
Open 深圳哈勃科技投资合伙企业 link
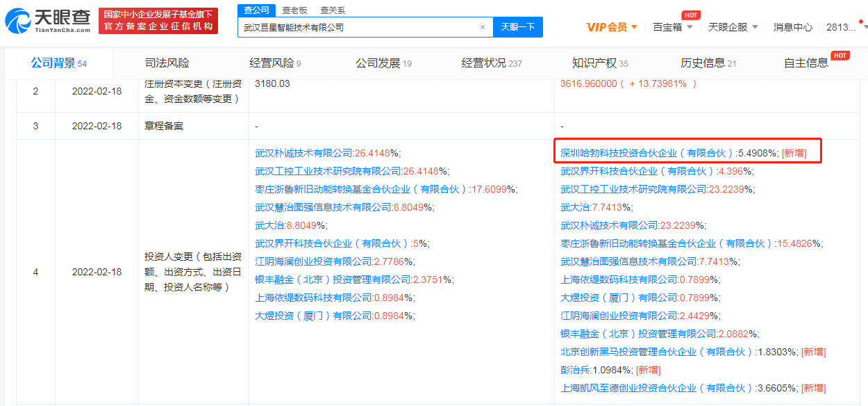[646, 152]
